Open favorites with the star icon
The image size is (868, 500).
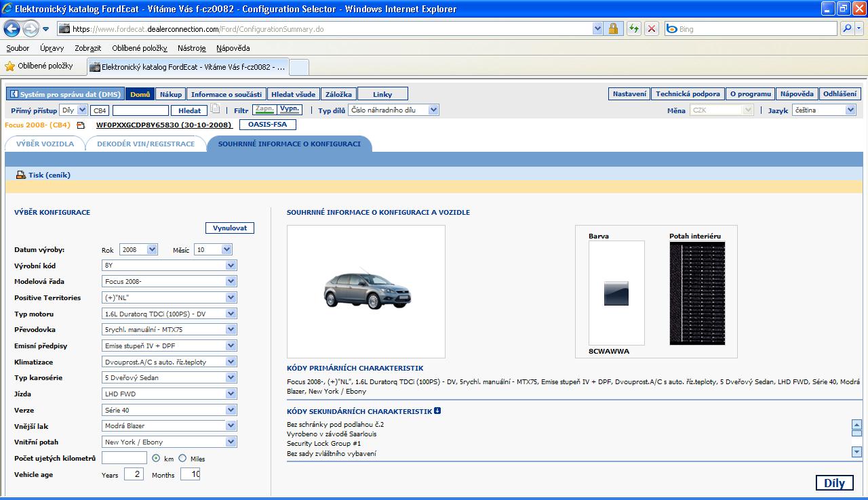click(10, 66)
